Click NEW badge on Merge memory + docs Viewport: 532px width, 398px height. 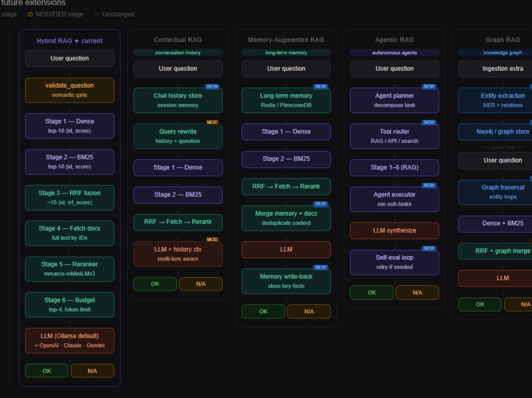coord(321,204)
